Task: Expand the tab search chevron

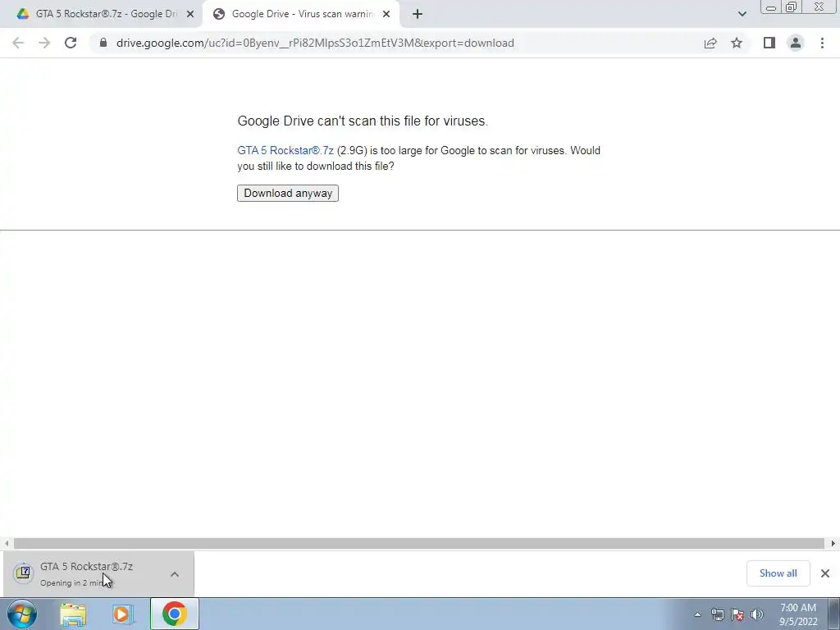Action: 742,14
